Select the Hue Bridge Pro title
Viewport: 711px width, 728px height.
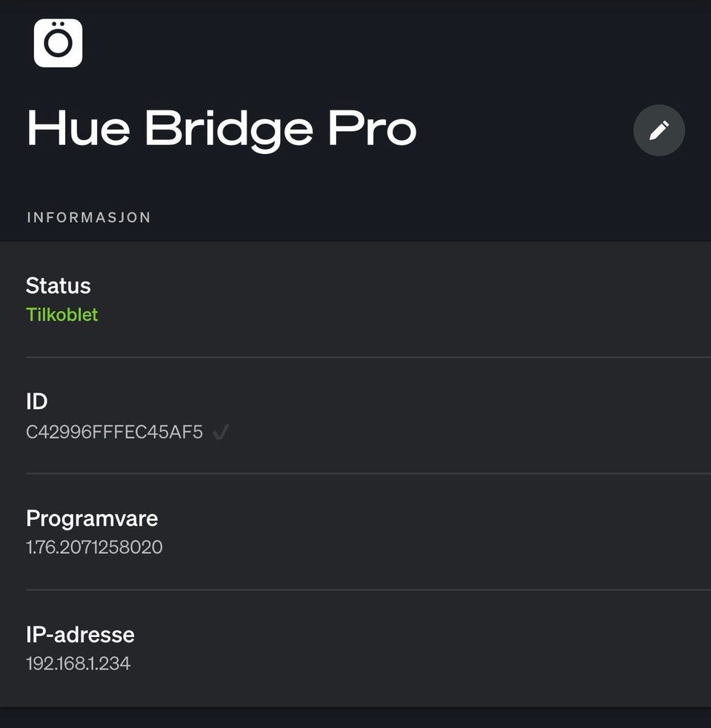point(221,129)
